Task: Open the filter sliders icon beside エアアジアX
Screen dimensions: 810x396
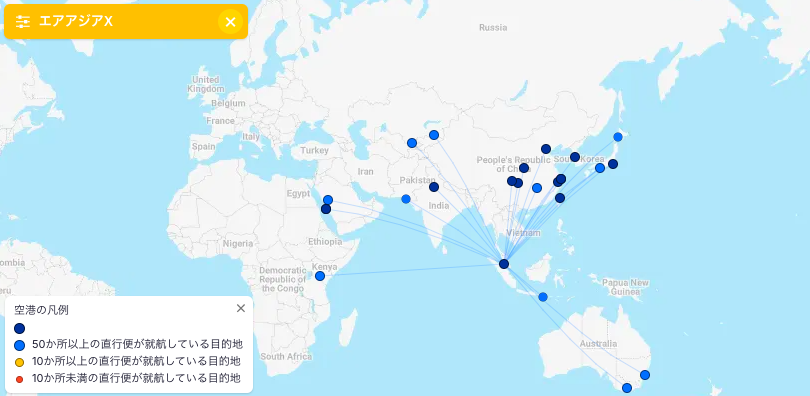Action: click(22, 22)
